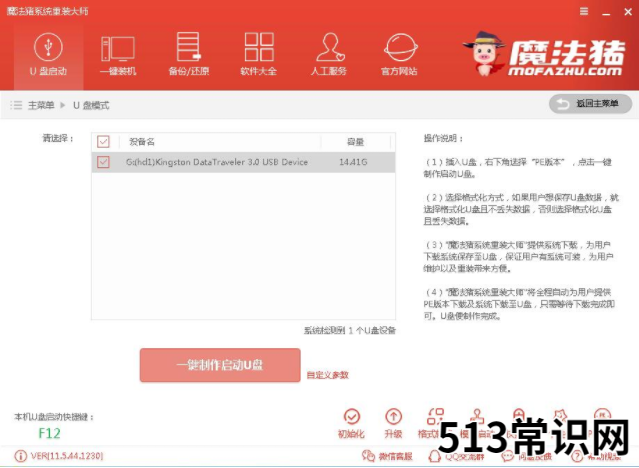Click the 魔法猪 mofazhu.com logo
The height and width of the screenshot is (468, 639).
pos(543,54)
